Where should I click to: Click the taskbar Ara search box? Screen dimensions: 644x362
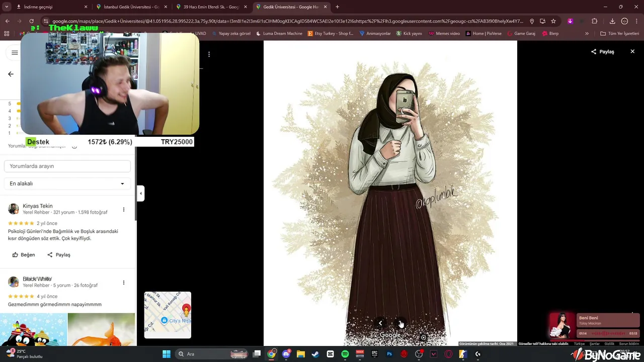click(211, 354)
